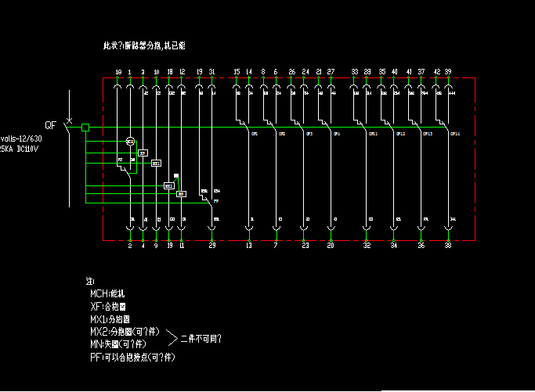Pick the small solid white square above MN

pos(176,176)
